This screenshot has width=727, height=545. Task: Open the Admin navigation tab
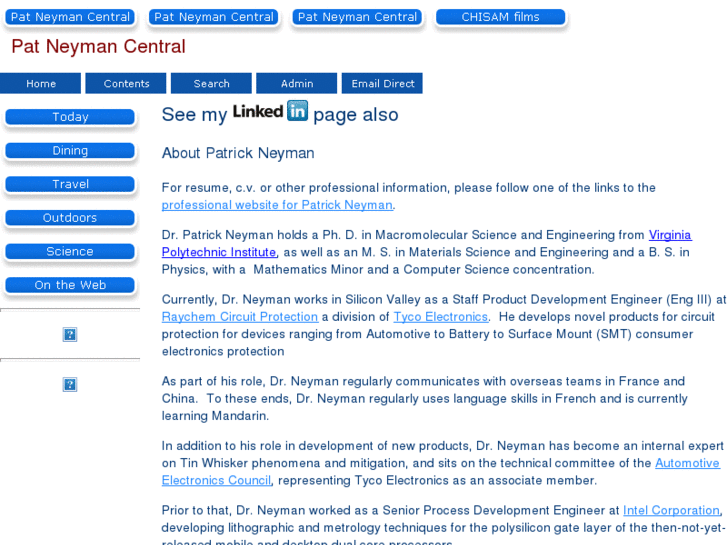[297, 83]
